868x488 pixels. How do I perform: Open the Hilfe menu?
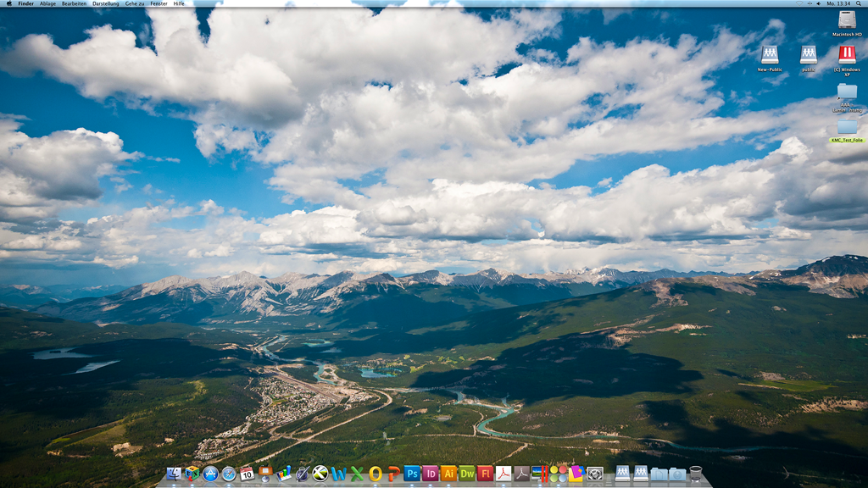[179, 3]
